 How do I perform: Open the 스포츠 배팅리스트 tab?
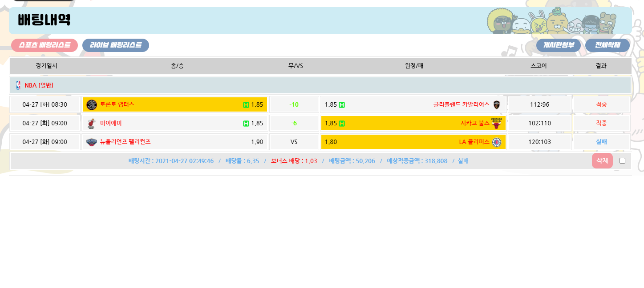45,45
